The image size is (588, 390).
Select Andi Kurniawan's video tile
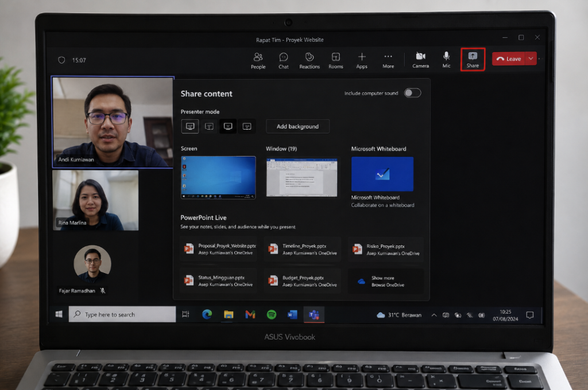click(x=113, y=122)
